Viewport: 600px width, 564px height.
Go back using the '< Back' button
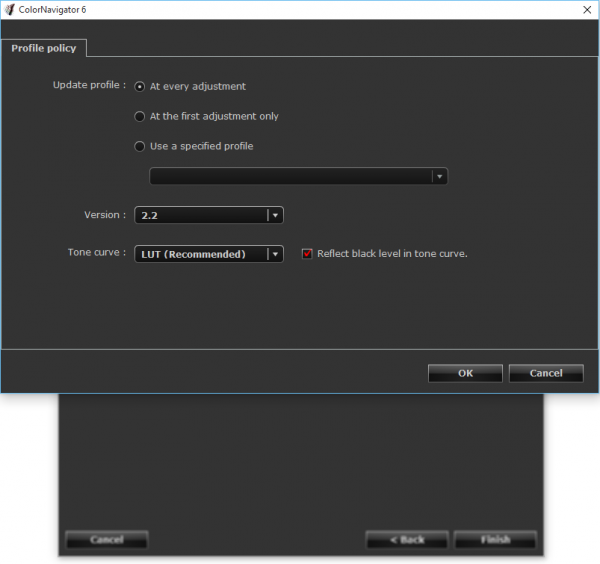click(x=407, y=540)
